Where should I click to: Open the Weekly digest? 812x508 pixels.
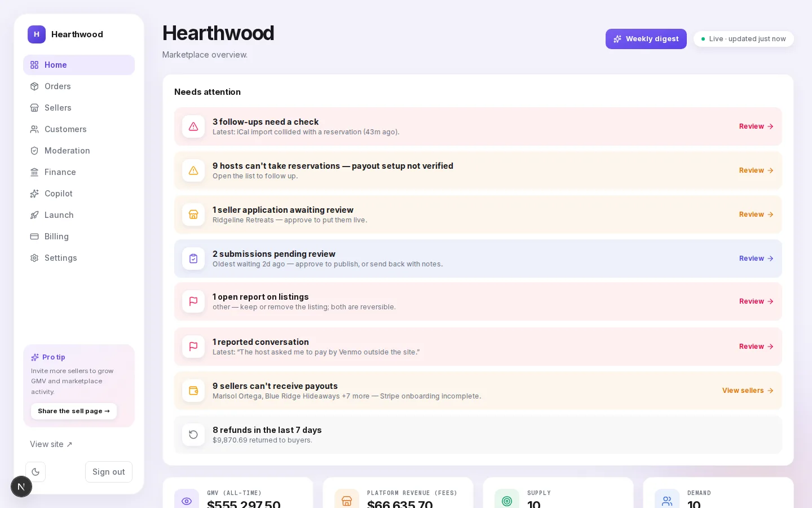pyautogui.click(x=646, y=39)
